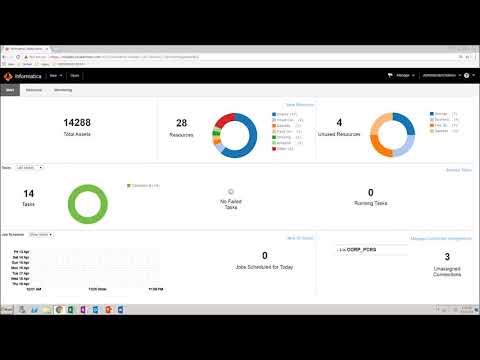Image resolution: width=480 pixels, height=360 pixels.
Task: Click the resources link above chart legend
Action: click(300, 105)
